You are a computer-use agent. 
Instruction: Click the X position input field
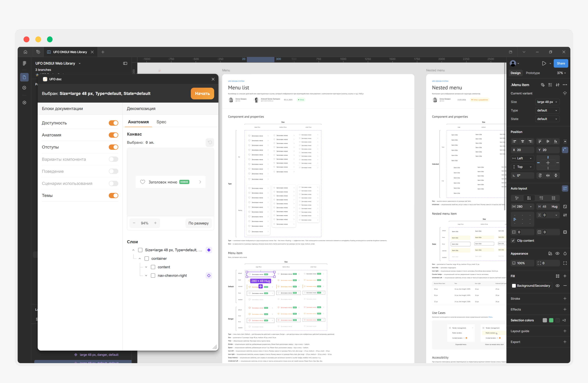pyautogui.click(x=522, y=150)
